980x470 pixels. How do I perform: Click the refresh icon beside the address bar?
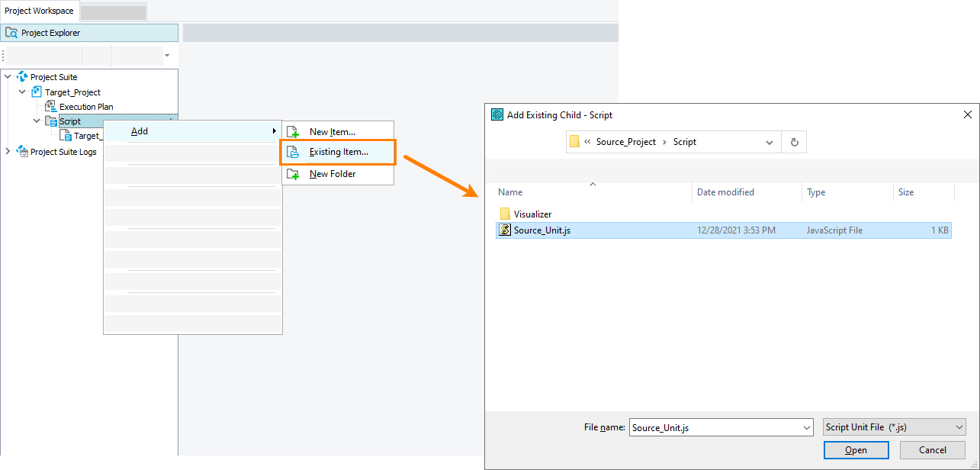794,142
